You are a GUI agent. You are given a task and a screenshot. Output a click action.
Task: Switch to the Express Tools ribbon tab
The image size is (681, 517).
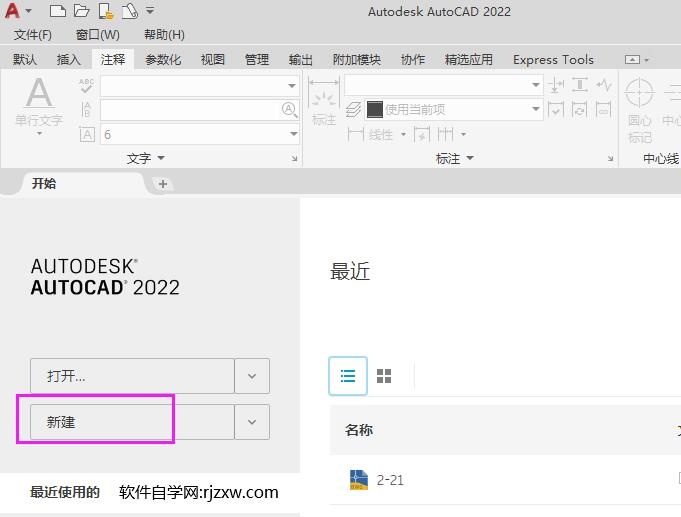click(553, 60)
